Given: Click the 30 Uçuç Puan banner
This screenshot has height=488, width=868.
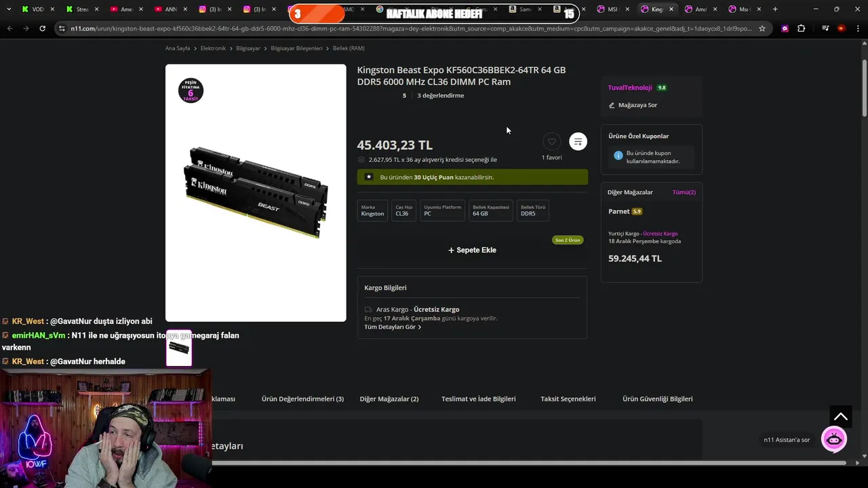Looking at the screenshot, I should coord(472,177).
